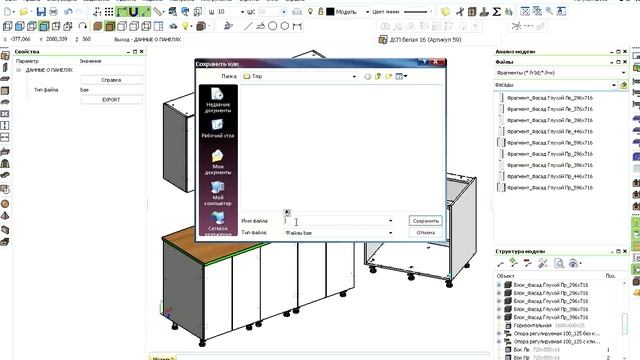
Task: Click the yellow light bulb lighting icon
Action: tap(185, 27)
